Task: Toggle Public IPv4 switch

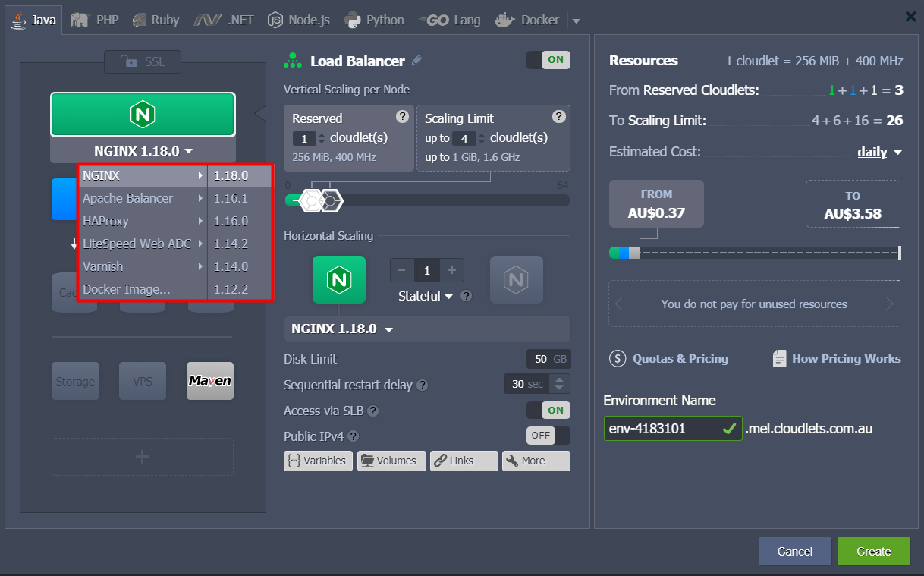Action: pyautogui.click(x=548, y=436)
